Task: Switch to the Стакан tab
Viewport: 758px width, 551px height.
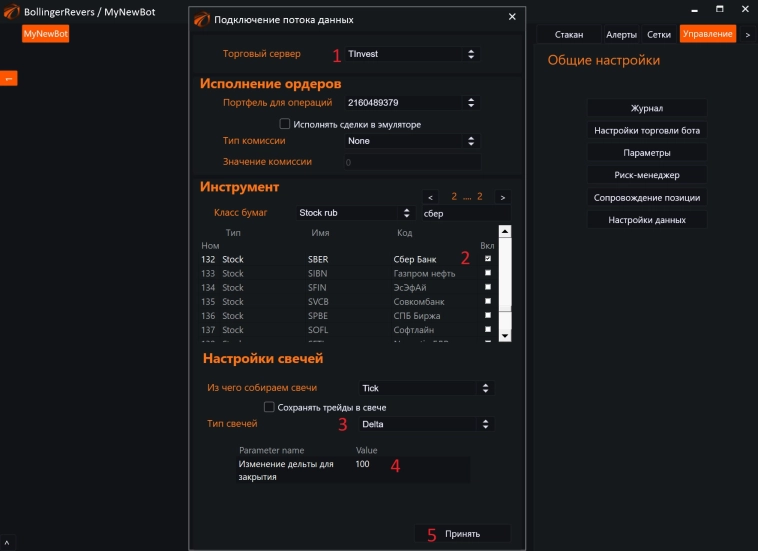Action: pyautogui.click(x=568, y=34)
